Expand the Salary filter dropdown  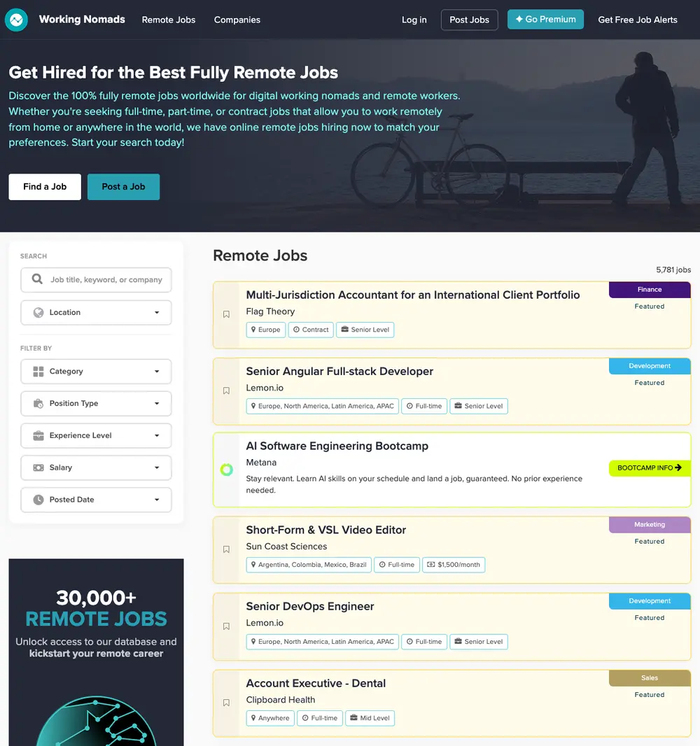point(96,467)
